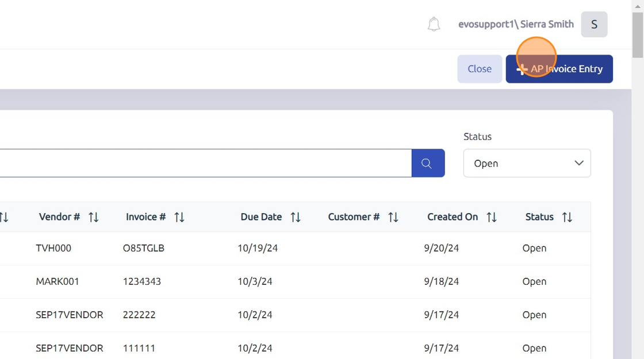Select invoice 222222 row

click(139, 315)
